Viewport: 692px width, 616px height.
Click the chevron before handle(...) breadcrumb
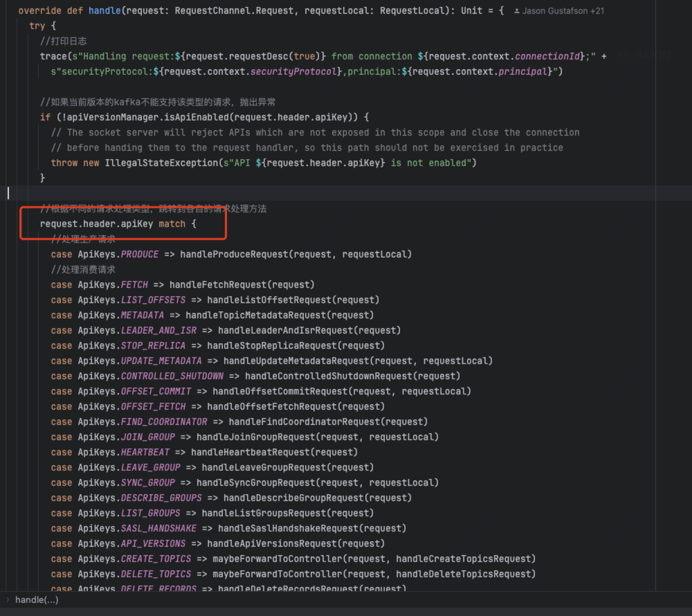point(8,600)
